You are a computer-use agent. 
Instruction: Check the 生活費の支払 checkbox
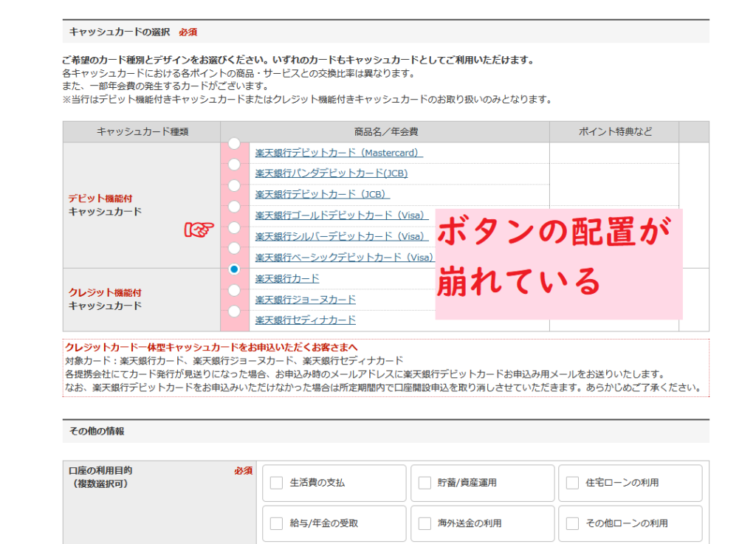(x=276, y=483)
